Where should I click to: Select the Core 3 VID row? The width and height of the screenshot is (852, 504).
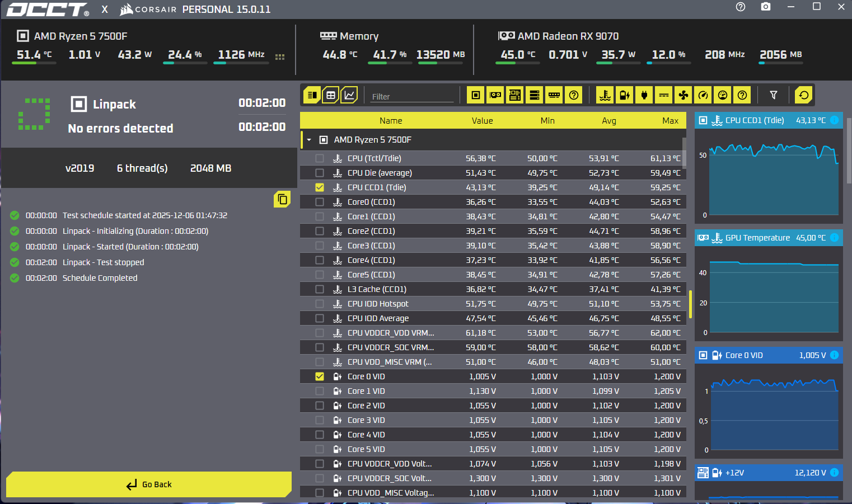(x=493, y=420)
